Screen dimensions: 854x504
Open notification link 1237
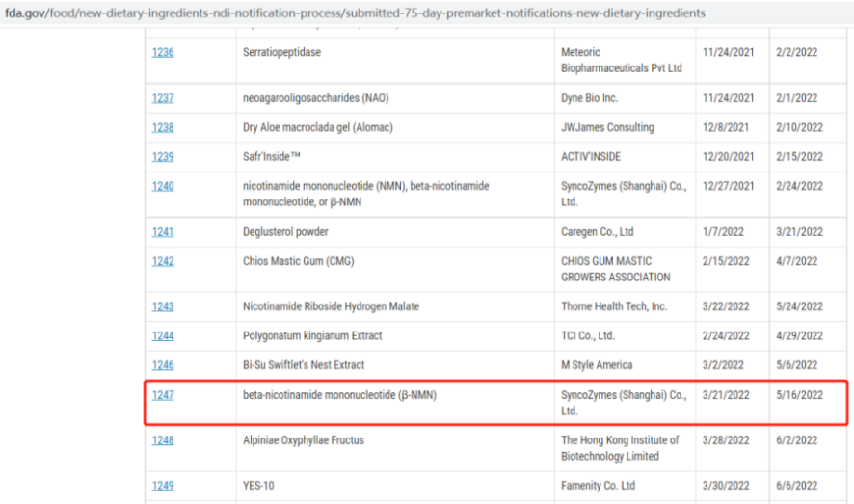163,98
